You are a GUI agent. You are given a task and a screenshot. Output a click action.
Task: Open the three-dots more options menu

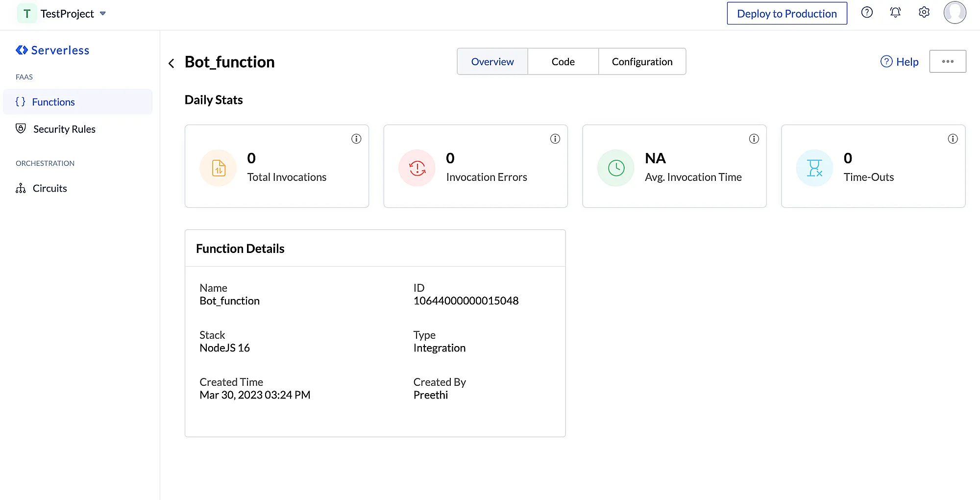(x=948, y=61)
